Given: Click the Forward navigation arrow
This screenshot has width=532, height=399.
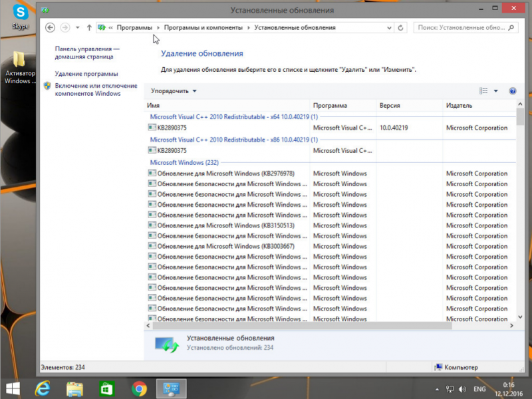Looking at the screenshot, I should click(65, 27).
